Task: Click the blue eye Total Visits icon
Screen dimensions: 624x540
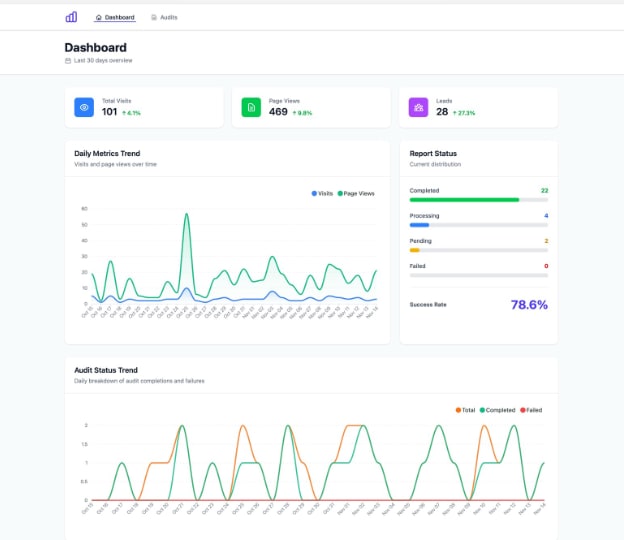Action: (84, 107)
